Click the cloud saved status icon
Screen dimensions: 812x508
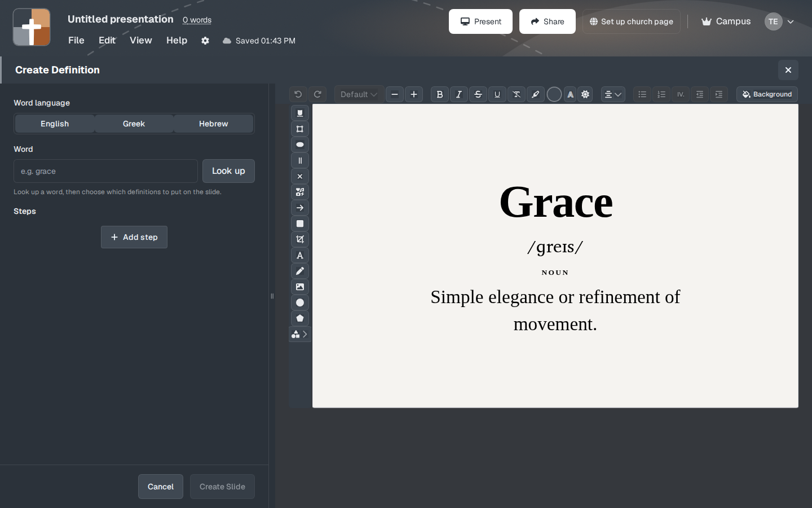[227, 41]
